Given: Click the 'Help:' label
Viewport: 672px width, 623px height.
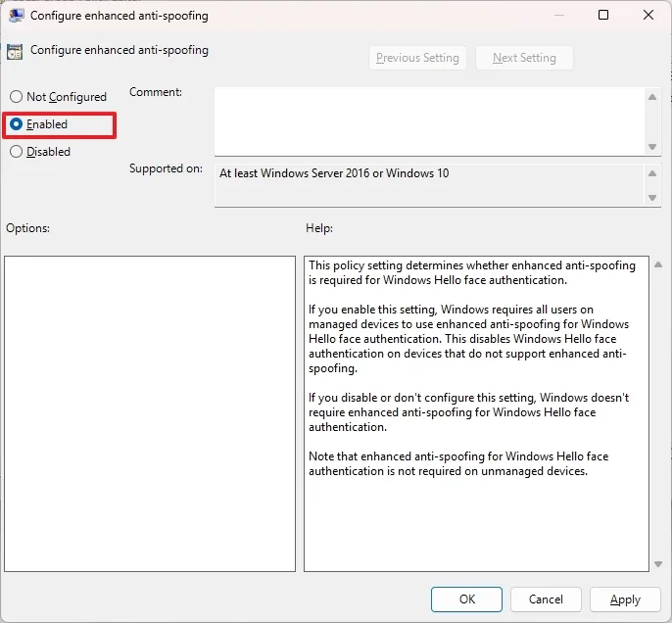Looking at the screenshot, I should (319, 228).
